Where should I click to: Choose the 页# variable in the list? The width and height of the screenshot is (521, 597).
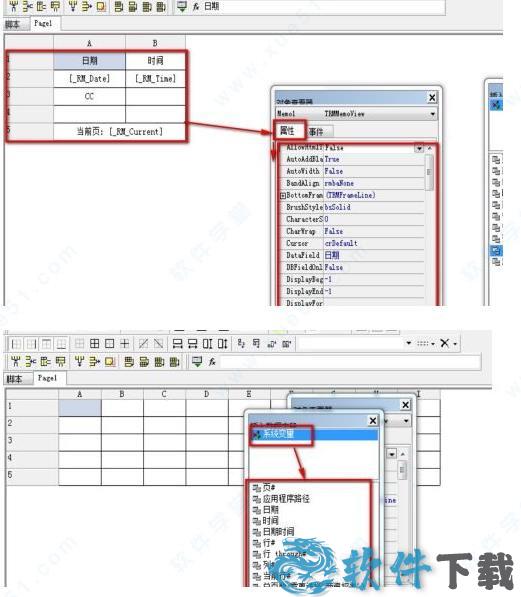pyautogui.click(x=269, y=487)
